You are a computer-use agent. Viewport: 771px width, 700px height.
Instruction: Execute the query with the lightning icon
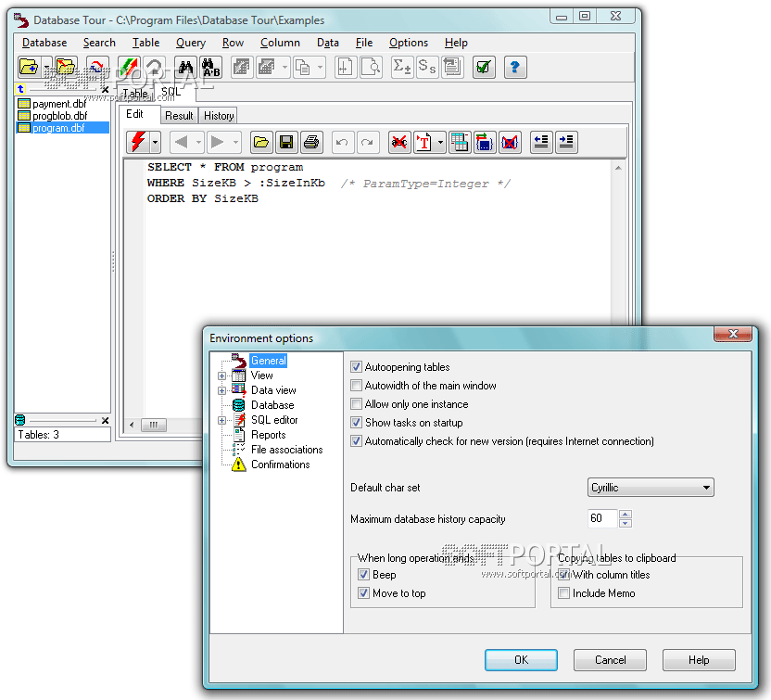[x=138, y=143]
